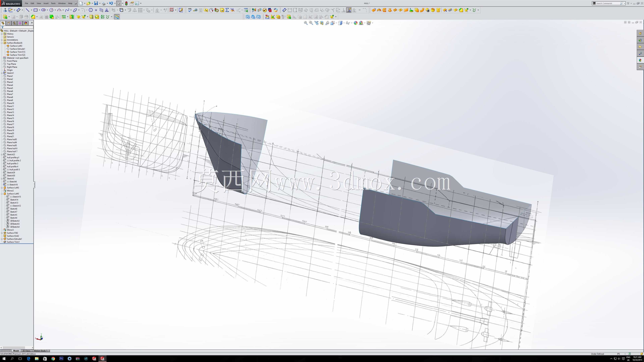
Task: Click the Task View taskbar icon
Action: (20, 358)
